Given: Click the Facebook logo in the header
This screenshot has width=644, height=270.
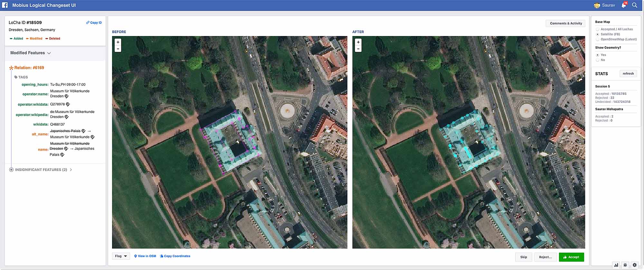Looking at the screenshot, I should (x=5, y=5).
